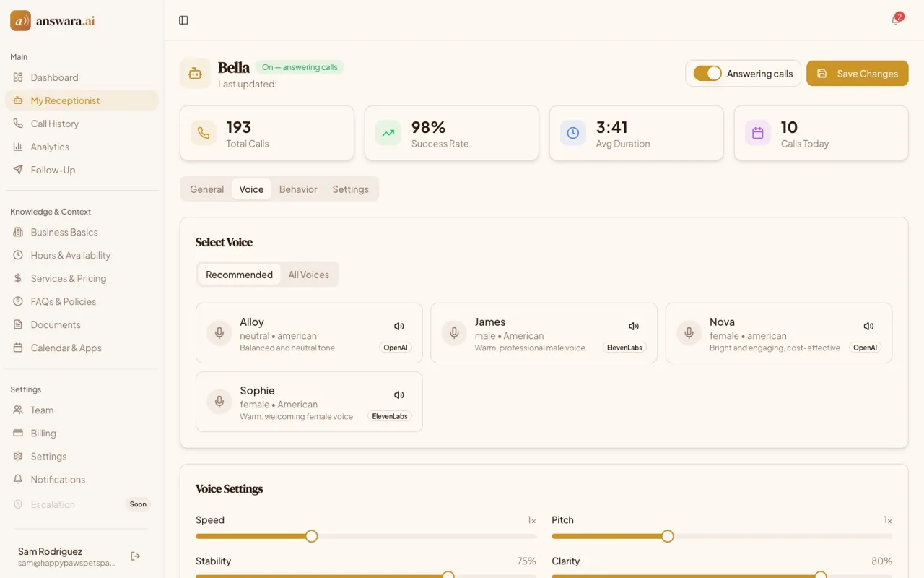Screen dimensions: 924x578
Task: Click the My Receptionist robot icon in sidebar
Action: tap(18, 100)
